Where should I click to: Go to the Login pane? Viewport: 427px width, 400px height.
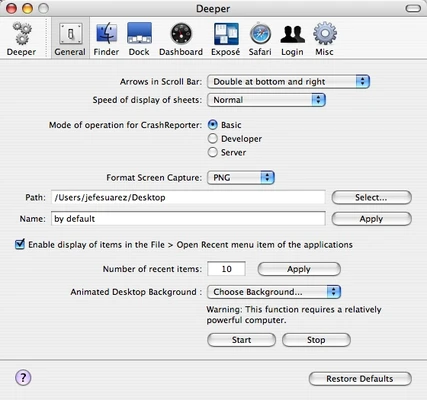pos(292,39)
